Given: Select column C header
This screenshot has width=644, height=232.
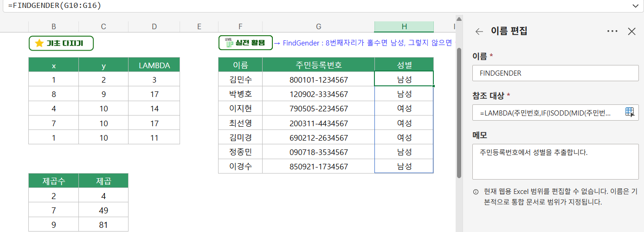Looking at the screenshot, I should 103,26.
